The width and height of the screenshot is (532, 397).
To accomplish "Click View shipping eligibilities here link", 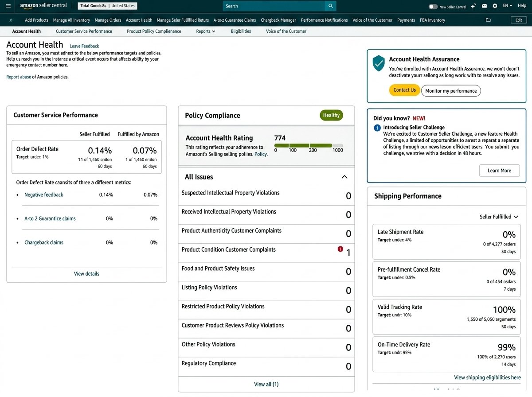I will tap(487, 378).
